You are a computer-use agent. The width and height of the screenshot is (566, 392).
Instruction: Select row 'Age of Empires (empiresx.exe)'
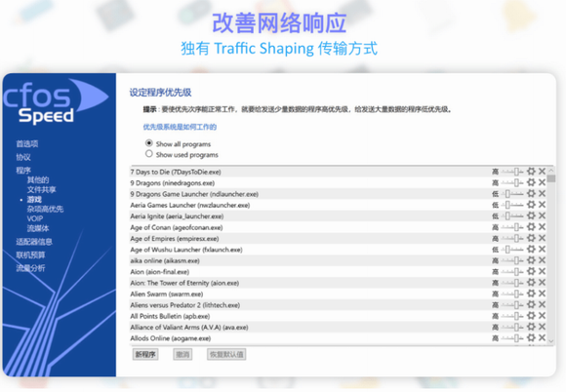tap(337, 238)
